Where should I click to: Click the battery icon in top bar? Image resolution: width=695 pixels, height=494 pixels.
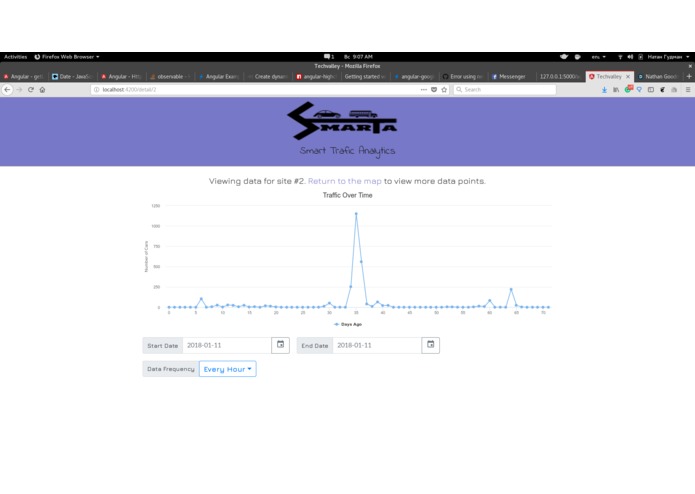[640, 57]
